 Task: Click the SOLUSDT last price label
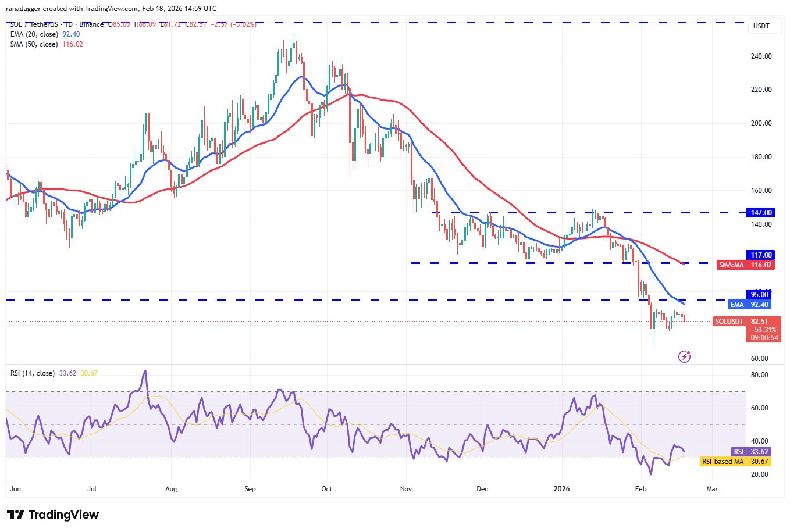tap(729, 322)
